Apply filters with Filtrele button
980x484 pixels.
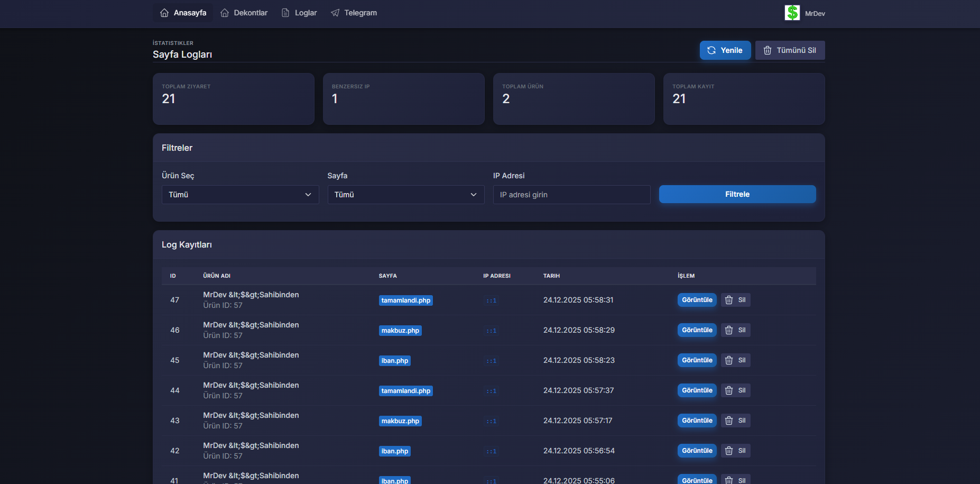[737, 194]
